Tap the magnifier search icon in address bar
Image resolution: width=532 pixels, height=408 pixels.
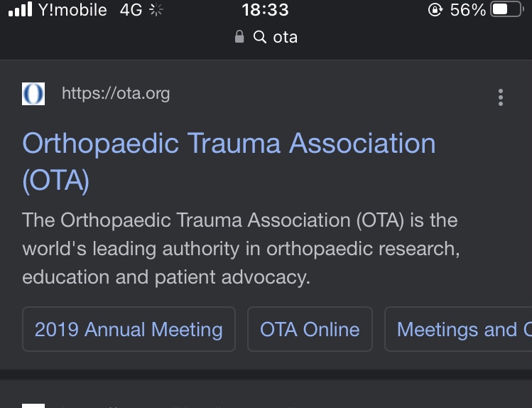coord(260,37)
